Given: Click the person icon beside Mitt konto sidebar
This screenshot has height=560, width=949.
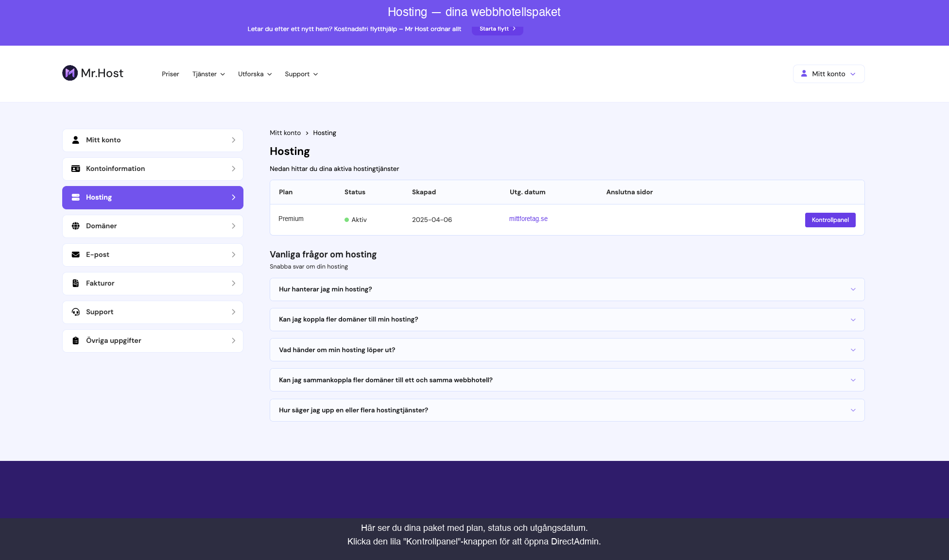Looking at the screenshot, I should pyautogui.click(x=76, y=140).
